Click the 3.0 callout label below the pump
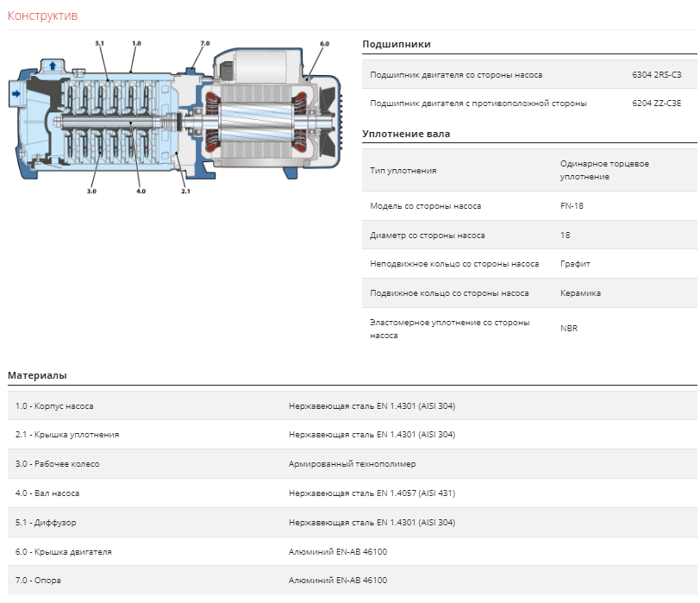The height and width of the screenshot is (603, 700). [x=91, y=192]
